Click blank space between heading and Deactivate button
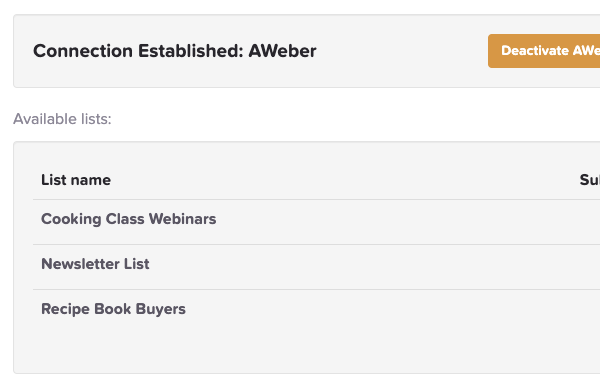This screenshot has width=600, height=391. click(402, 51)
